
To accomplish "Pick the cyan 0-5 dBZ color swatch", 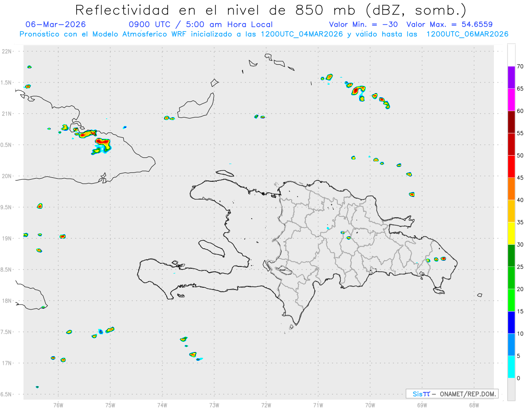I will (511, 367).
